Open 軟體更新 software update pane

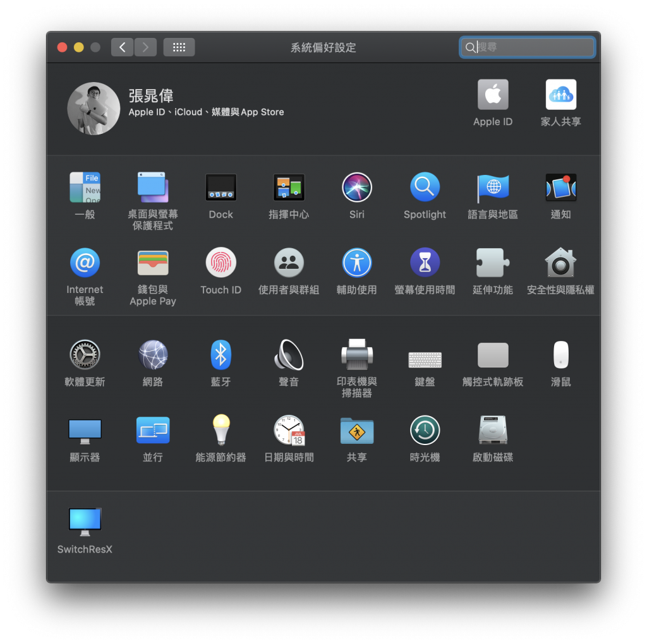85,355
